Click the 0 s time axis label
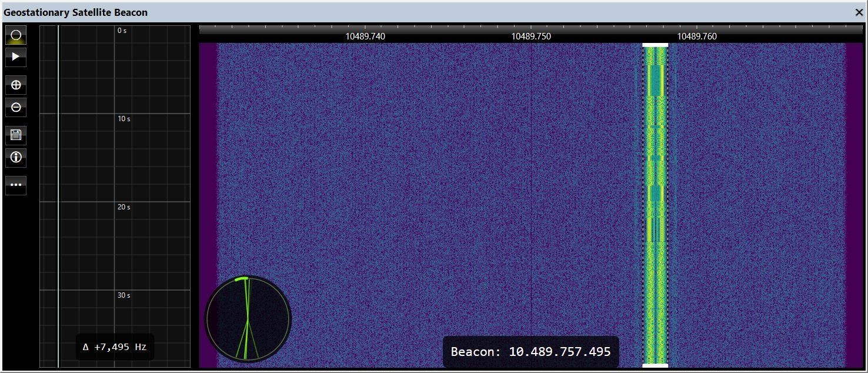 122,31
